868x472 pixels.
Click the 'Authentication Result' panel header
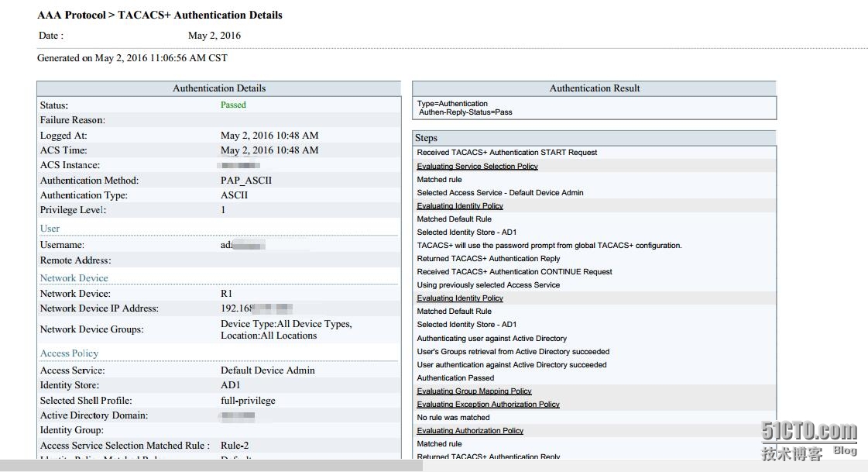click(595, 88)
